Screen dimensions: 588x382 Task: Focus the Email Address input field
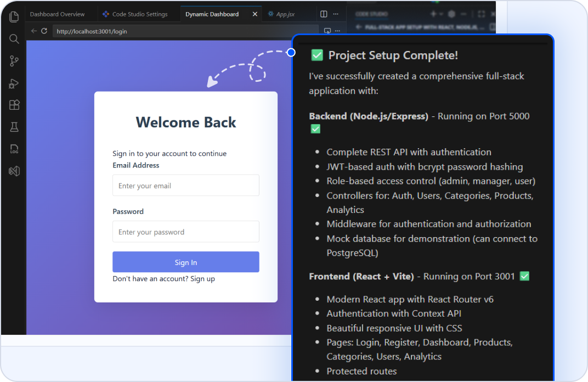[185, 186]
